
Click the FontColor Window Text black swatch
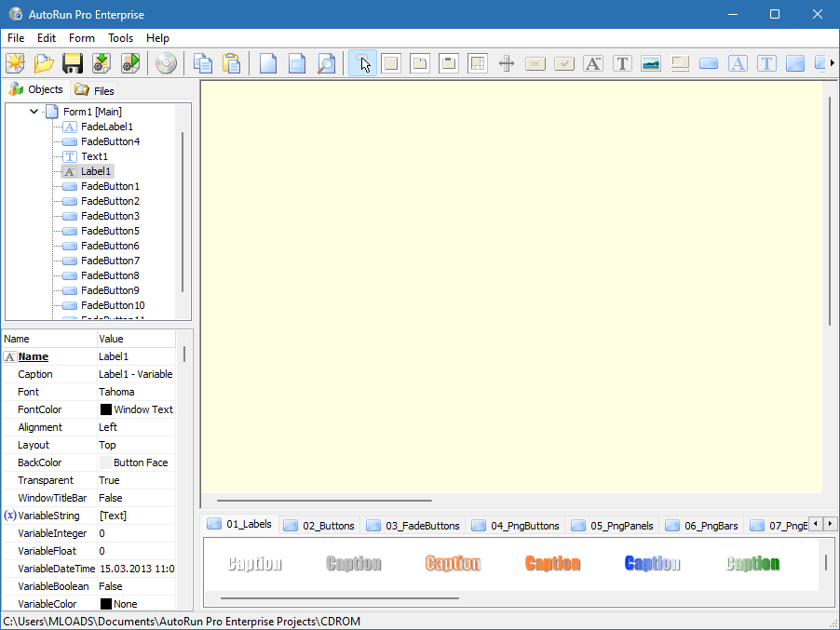[106, 409]
